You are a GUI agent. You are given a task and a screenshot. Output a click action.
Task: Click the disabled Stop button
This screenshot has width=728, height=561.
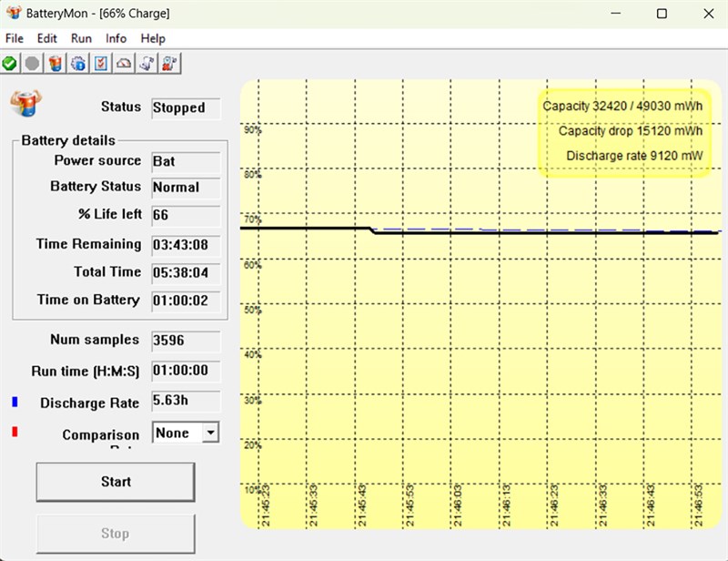(116, 534)
